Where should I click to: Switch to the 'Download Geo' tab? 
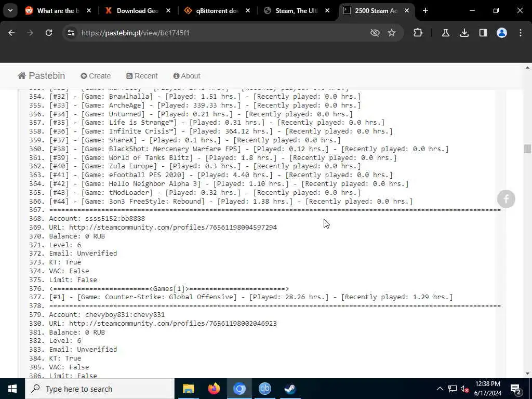138,11
